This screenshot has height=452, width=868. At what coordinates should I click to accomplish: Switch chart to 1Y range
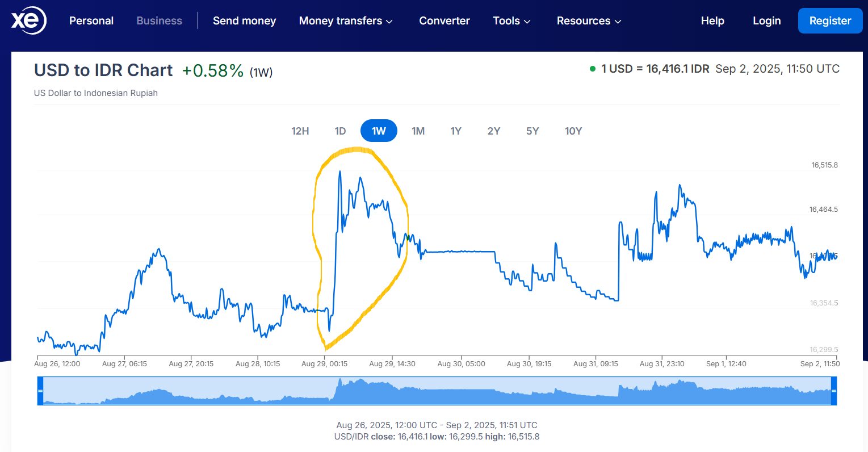coord(456,131)
